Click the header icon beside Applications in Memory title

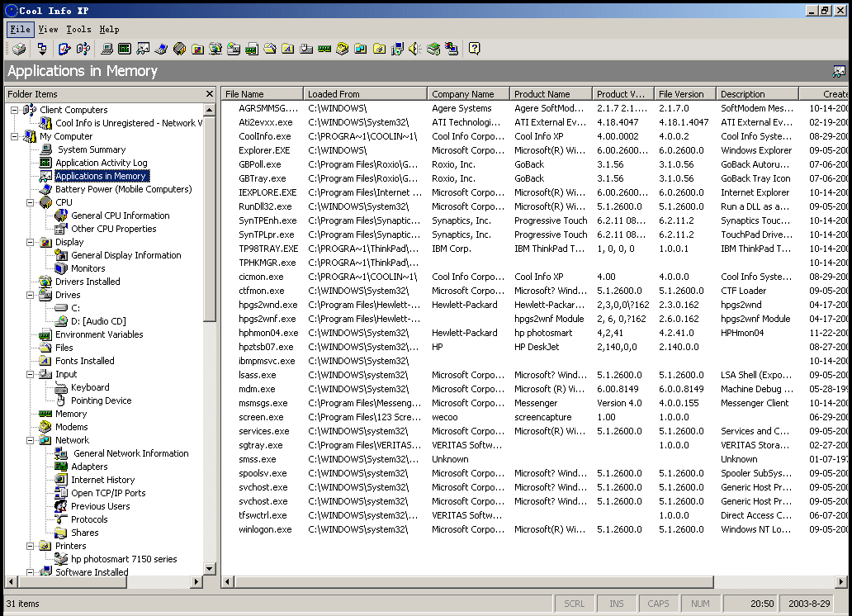click(839, 71)
